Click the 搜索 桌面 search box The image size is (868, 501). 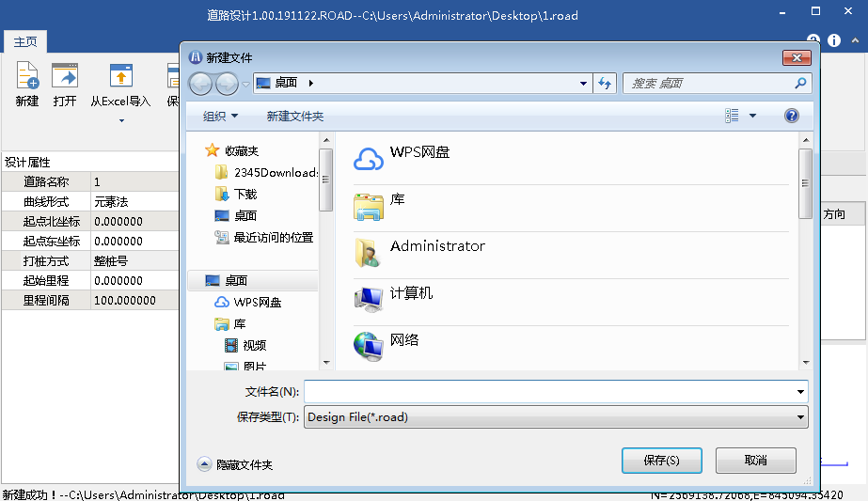click(x=708, y=83)
